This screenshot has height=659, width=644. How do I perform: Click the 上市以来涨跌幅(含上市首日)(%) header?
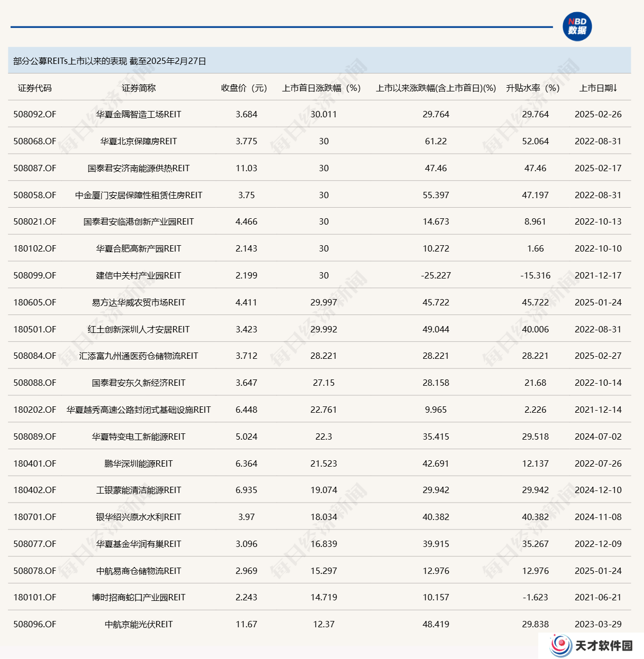click(x=436, y=88)
